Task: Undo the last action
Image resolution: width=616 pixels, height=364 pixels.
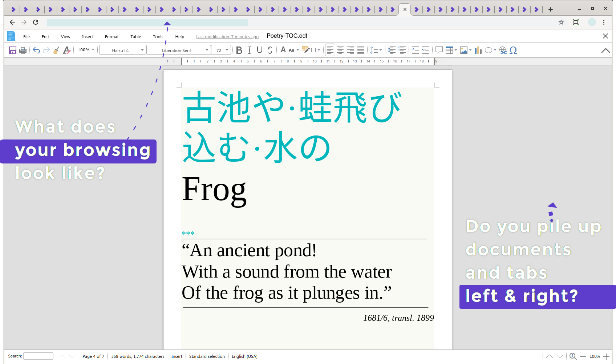Action: [36, 50]
